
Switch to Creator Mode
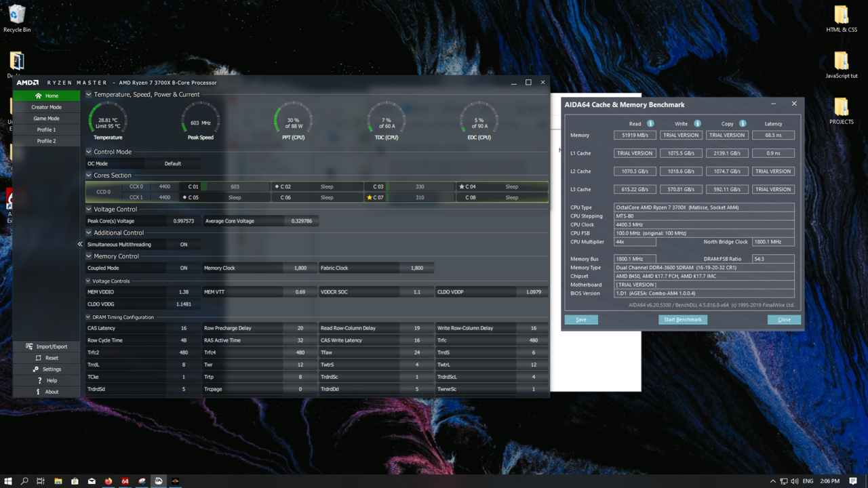click(46, 107)
